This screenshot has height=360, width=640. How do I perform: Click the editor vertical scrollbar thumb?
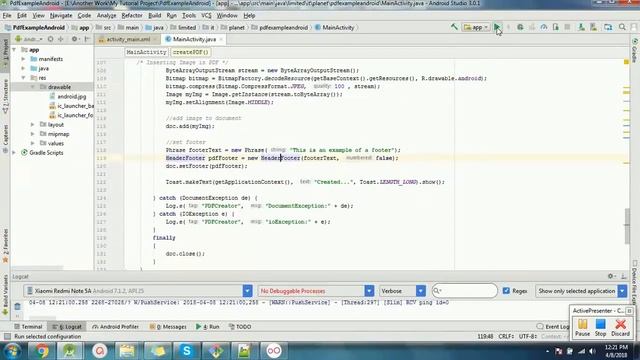coord(627,226)
